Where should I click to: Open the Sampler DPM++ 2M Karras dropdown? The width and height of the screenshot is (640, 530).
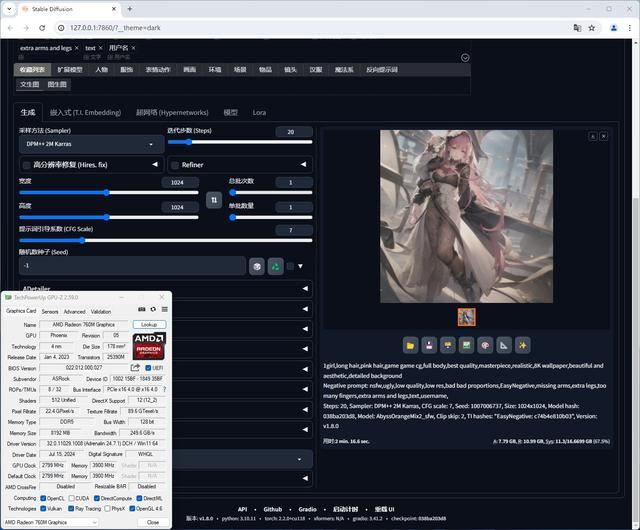(x=90, y=144)
